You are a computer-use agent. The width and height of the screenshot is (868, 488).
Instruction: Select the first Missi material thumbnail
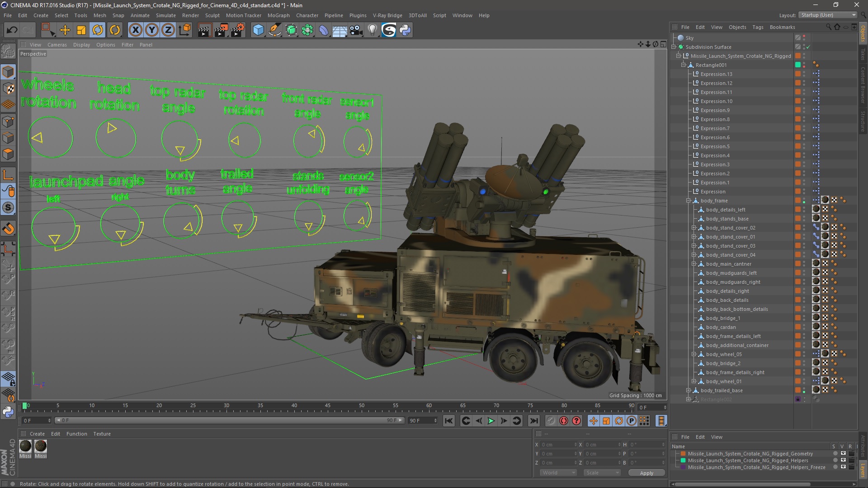point(25,446)
